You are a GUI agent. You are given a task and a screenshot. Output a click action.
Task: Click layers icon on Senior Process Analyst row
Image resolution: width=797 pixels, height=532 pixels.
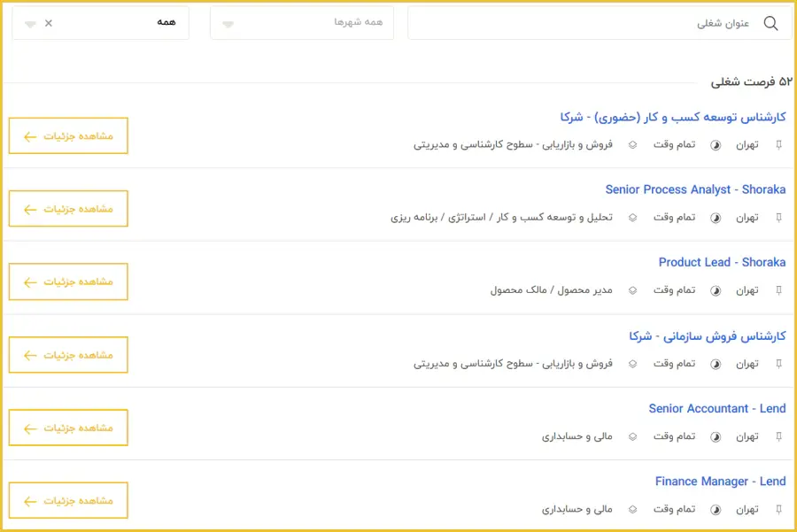point(632,218)
